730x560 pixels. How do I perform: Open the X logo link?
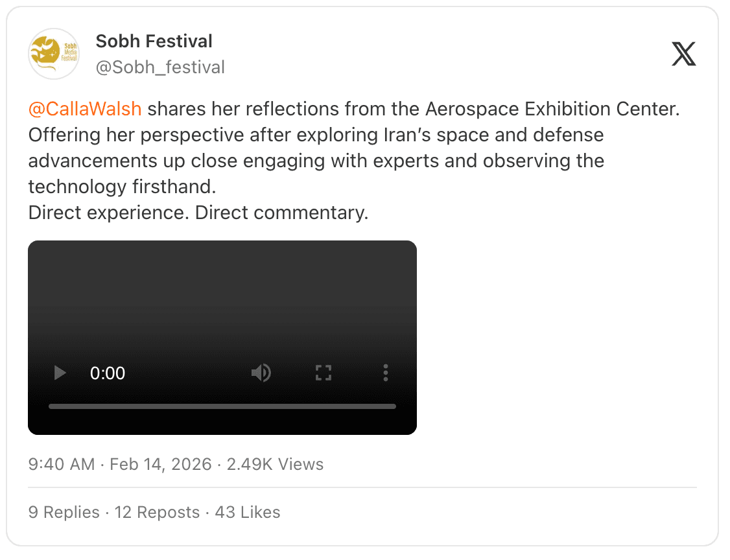(683, 54)
